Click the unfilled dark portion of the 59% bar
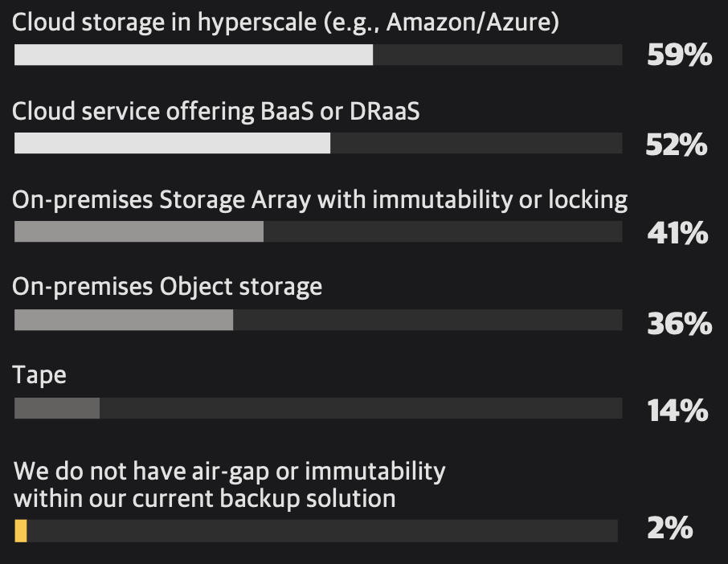 pos(497,55)
